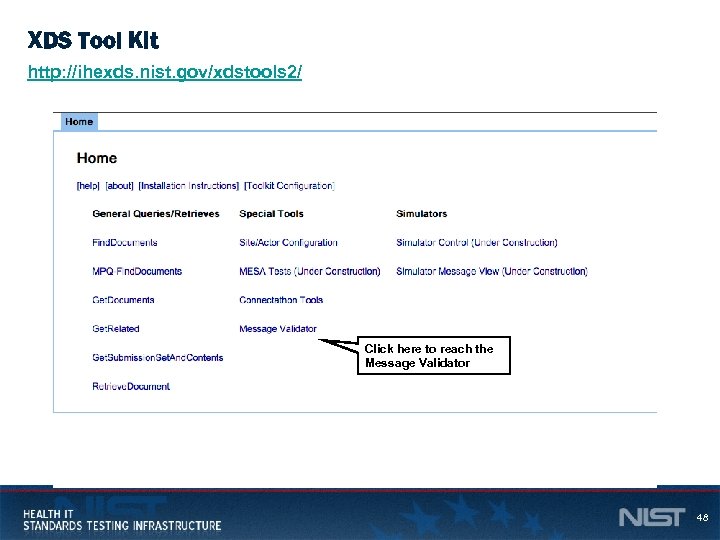Open the ihexds.nist.gov/xdstools2 URL link

[165, 72]
